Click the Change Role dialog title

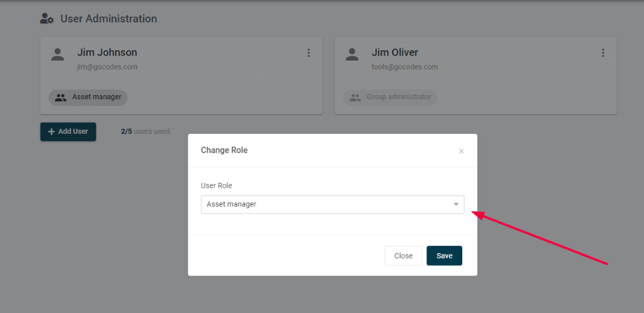click(x=224, y=150)
